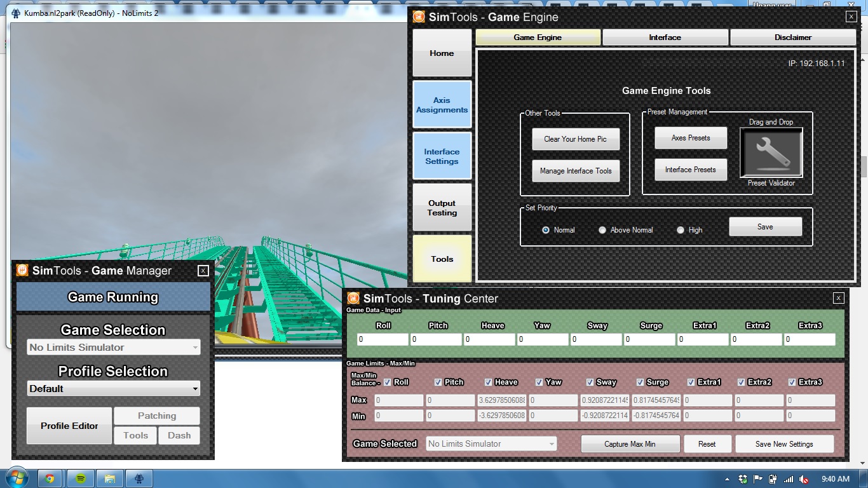The image size is (868, 488).
Task: Toggle the Sway balance checkbox
Action: tap(590, 382)
